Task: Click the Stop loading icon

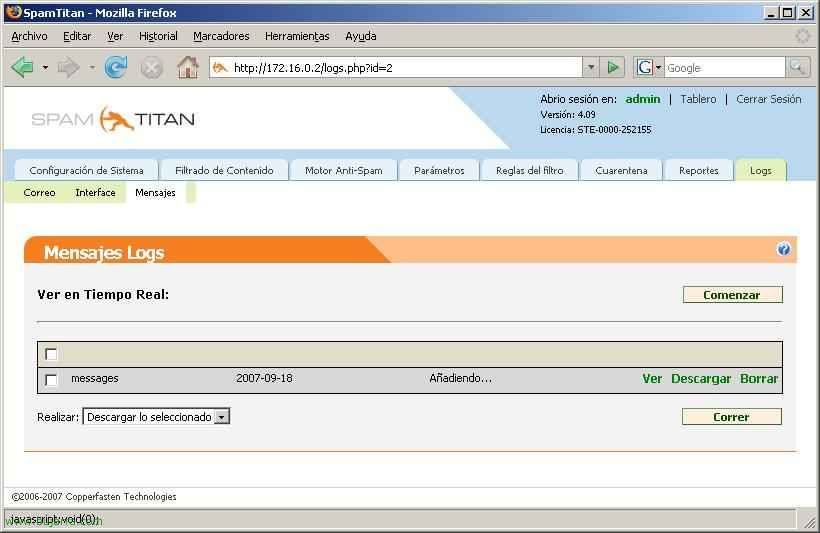Action: 152,68
